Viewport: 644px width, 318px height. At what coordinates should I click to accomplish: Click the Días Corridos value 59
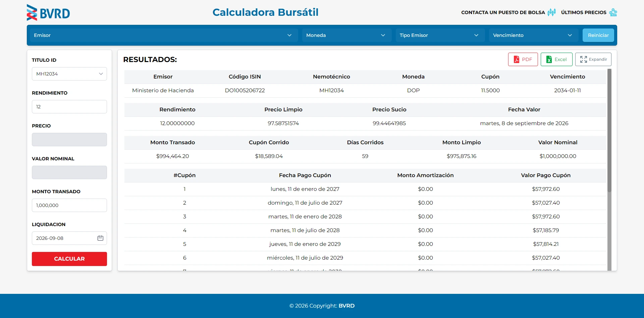pos(365,156)
